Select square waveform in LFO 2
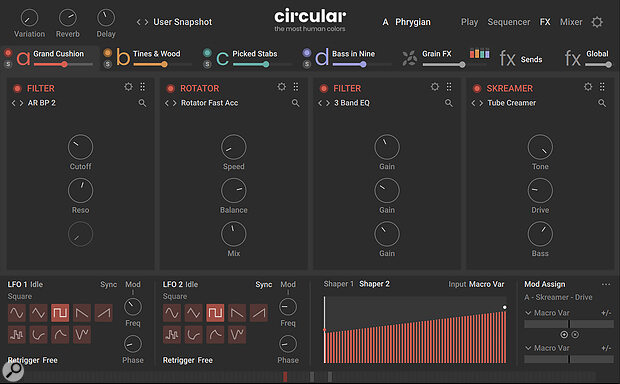This screenshot has height=384, width=620. coord(215,313)
